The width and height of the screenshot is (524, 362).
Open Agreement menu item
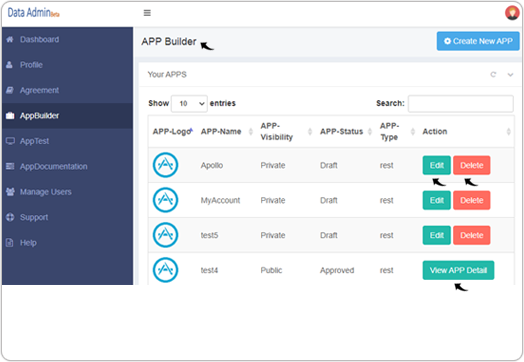point(67,90)
